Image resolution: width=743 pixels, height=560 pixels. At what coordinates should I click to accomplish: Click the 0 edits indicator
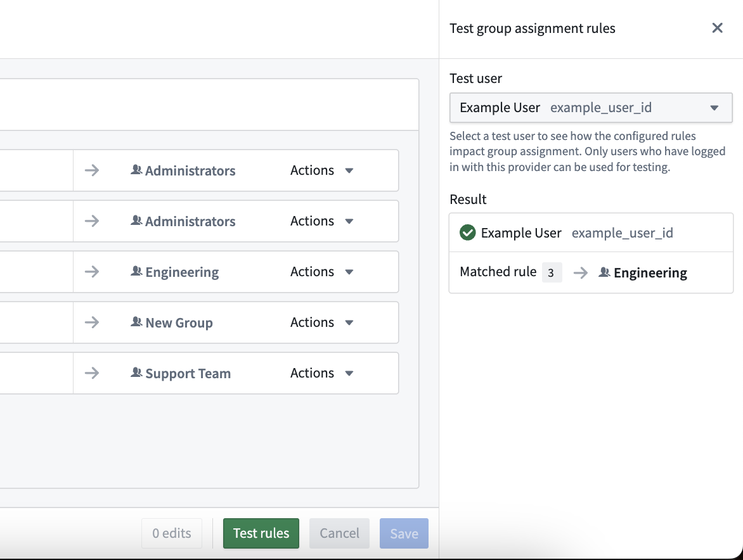point(172,533)
